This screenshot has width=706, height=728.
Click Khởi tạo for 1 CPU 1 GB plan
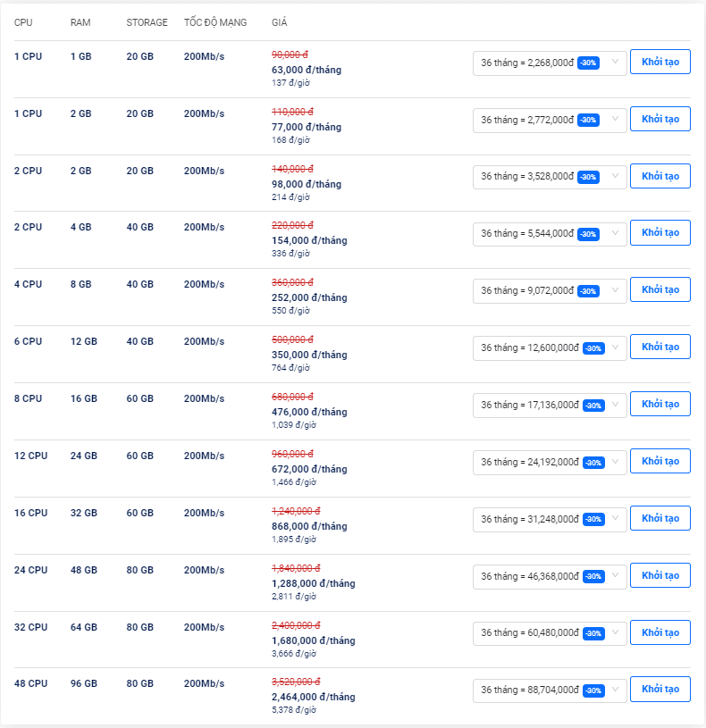point(660,62)
